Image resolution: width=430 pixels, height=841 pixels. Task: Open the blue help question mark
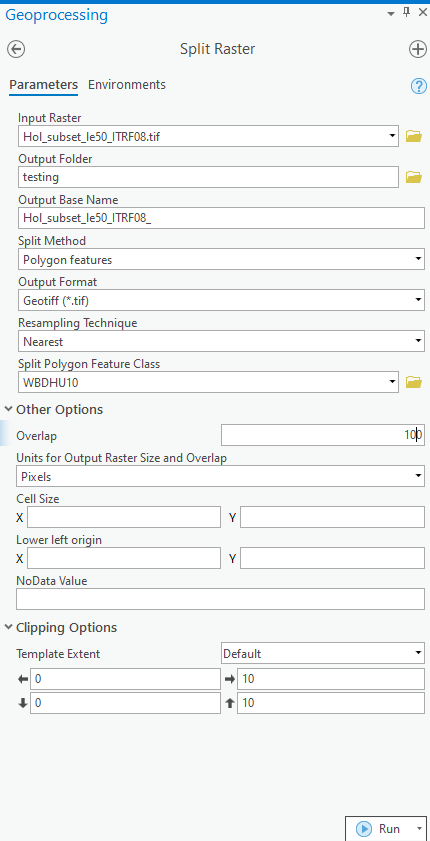point(419,86)
